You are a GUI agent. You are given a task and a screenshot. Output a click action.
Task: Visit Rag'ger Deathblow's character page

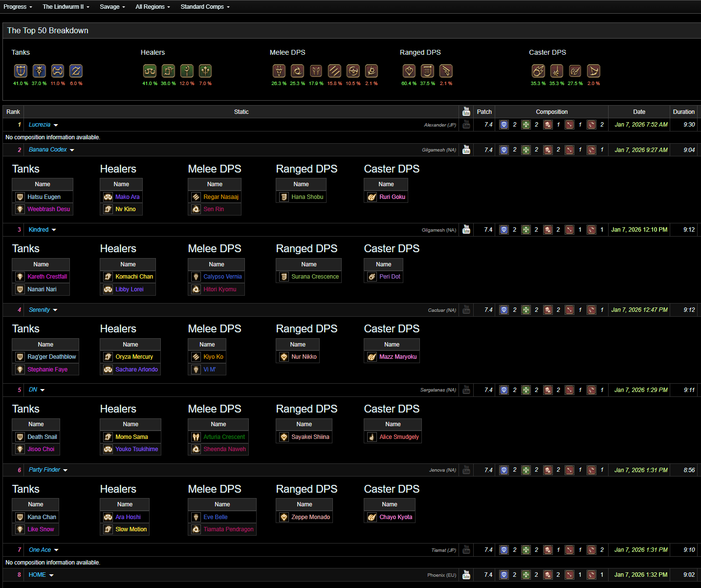pos(52,357)
